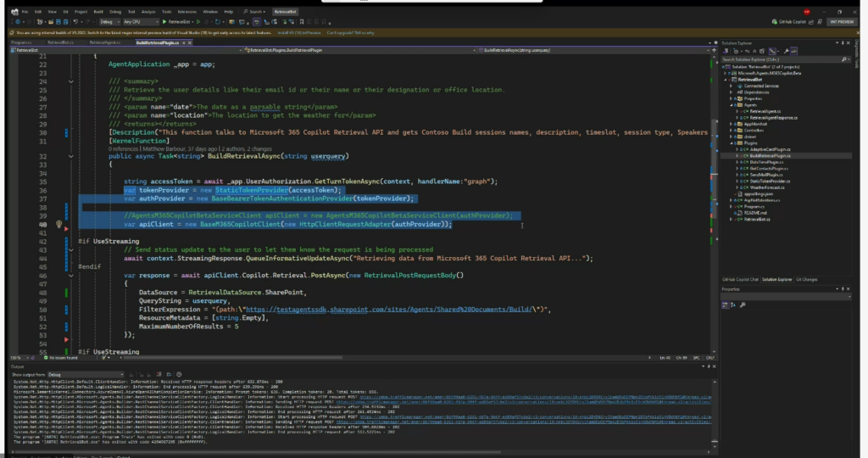Switch to the RetrievalAgent.cs editor tab

tap(104, 42)
